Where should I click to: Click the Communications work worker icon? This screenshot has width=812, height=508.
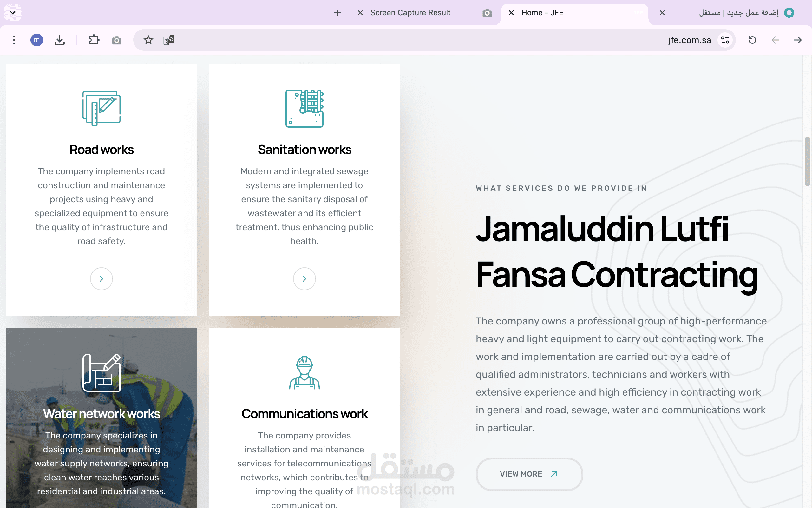(x=304, y=372)
